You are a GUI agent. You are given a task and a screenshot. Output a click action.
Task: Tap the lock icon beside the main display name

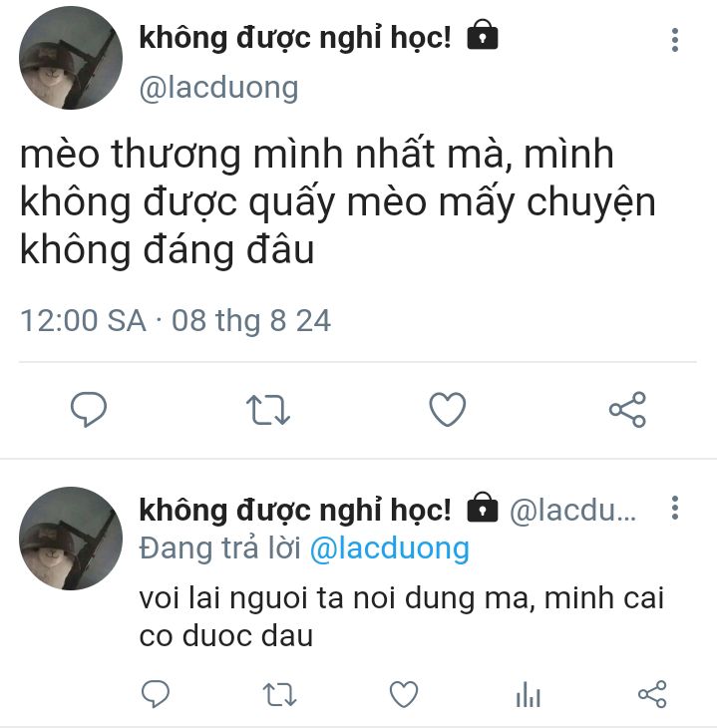[483, 35]
